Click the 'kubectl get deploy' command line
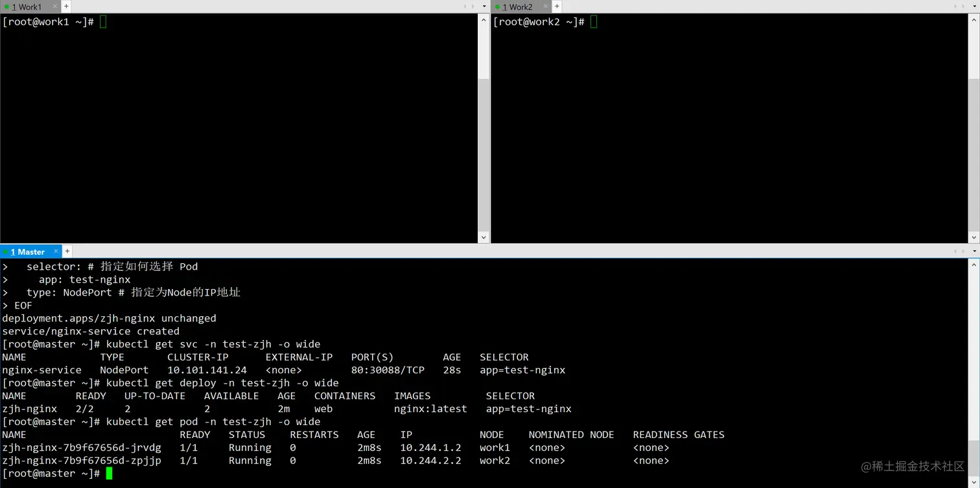 coord(222,383)
